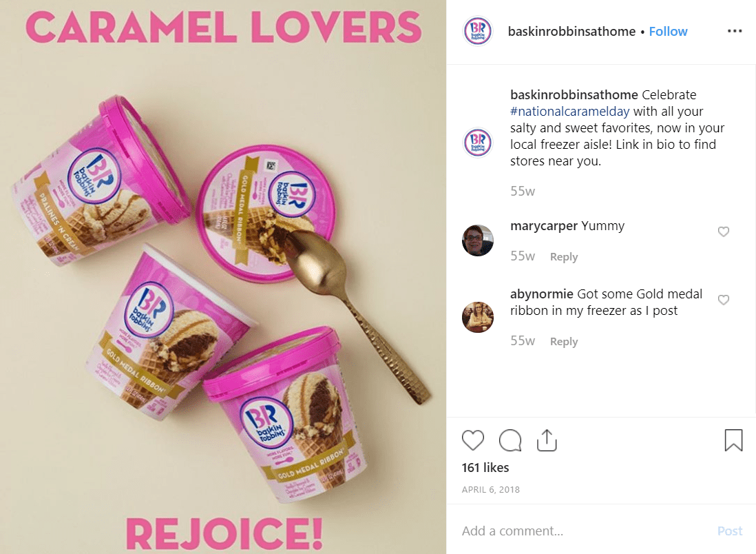The width and height of the screenshot is (756, 554).
Task: Open baskinrobbinsathome username in header
Action: tap(571, 32)
